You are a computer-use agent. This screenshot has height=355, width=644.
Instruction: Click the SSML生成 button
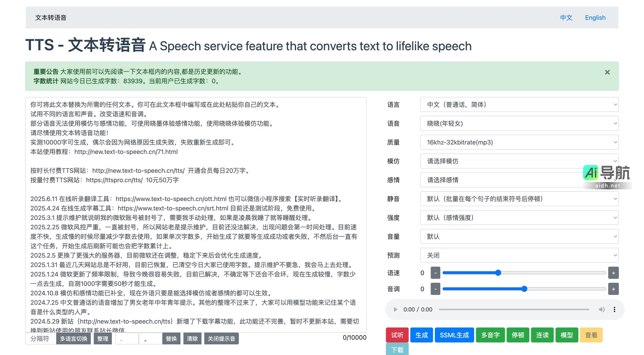(454, 335)
